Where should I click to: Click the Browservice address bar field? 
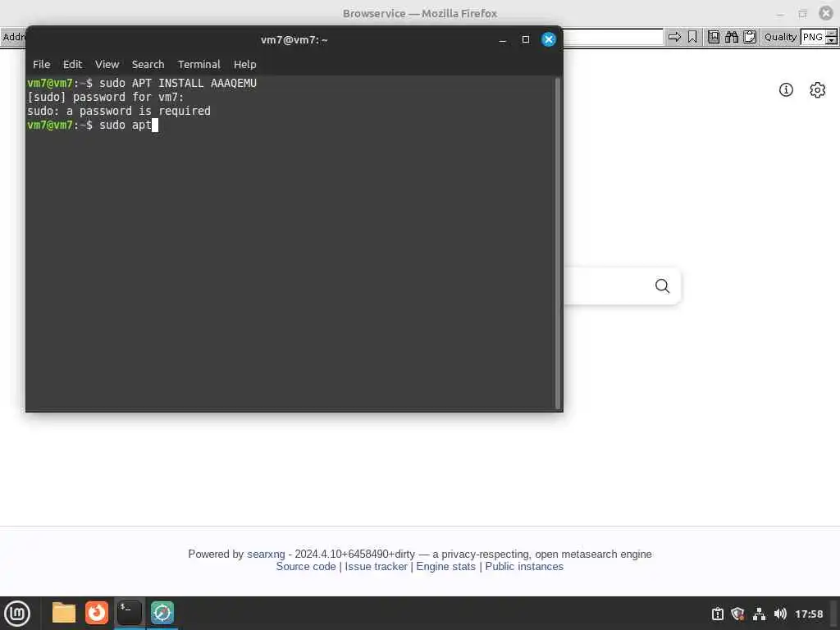pos(613,37)
